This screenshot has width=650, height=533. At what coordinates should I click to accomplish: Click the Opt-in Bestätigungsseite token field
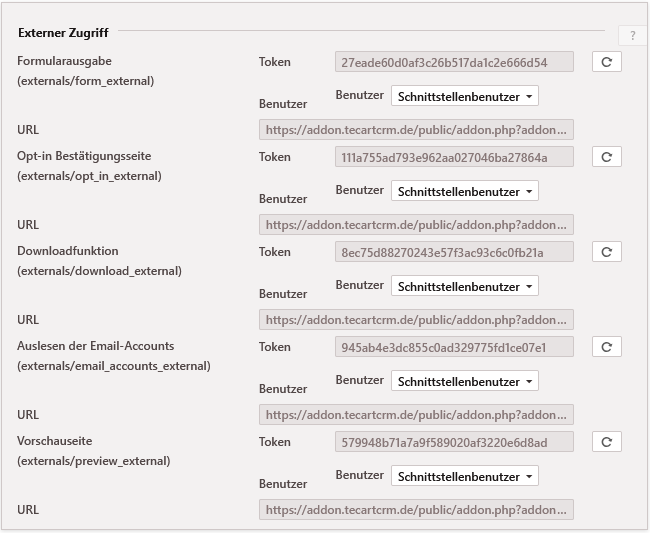coord(454,157)
